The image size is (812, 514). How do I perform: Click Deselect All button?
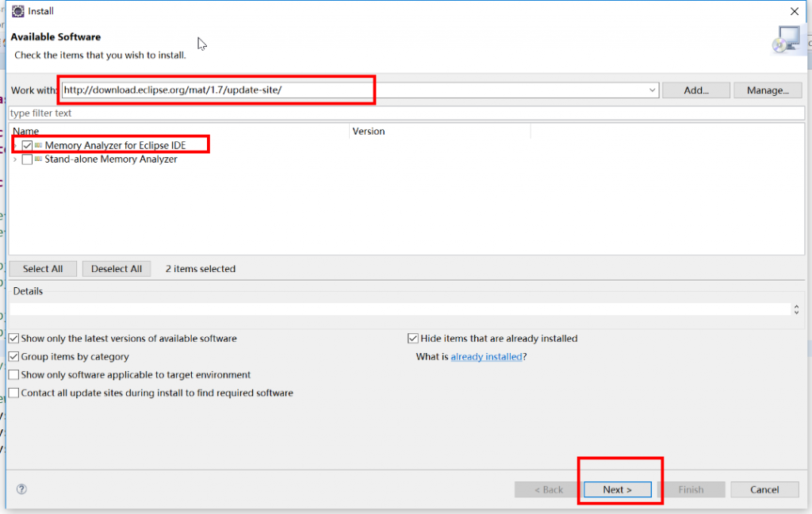point(117,269)
